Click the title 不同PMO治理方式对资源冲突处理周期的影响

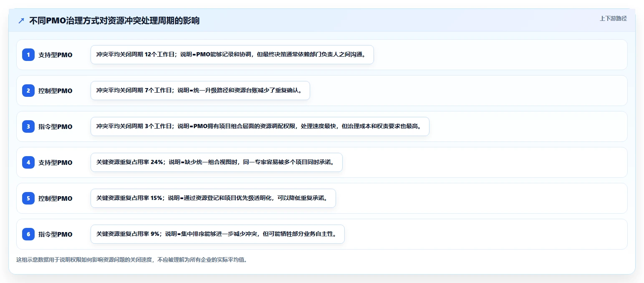tap(114, 21)
